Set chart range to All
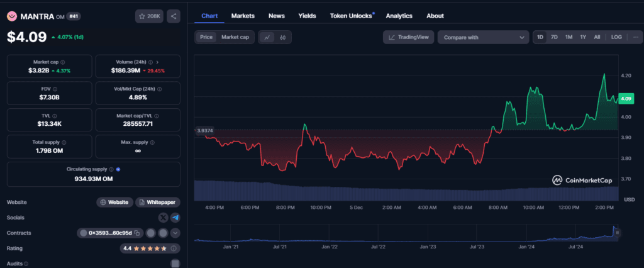 pyautogui.click(x=597, y=37)
